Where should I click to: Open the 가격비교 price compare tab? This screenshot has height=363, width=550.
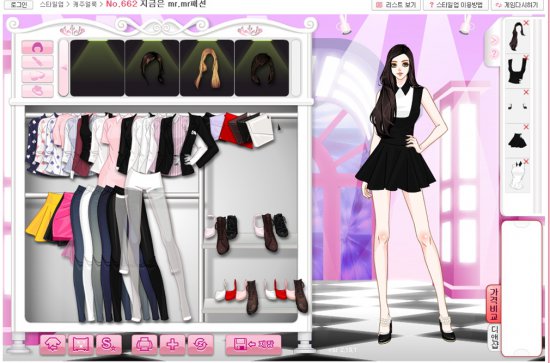point(494,303)
